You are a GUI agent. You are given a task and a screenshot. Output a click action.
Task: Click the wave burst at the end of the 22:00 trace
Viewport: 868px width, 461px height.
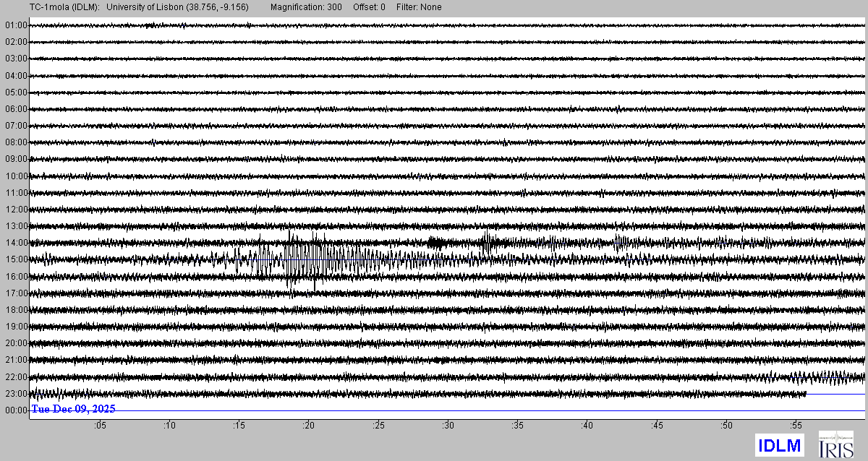click(x=821, y=376)
